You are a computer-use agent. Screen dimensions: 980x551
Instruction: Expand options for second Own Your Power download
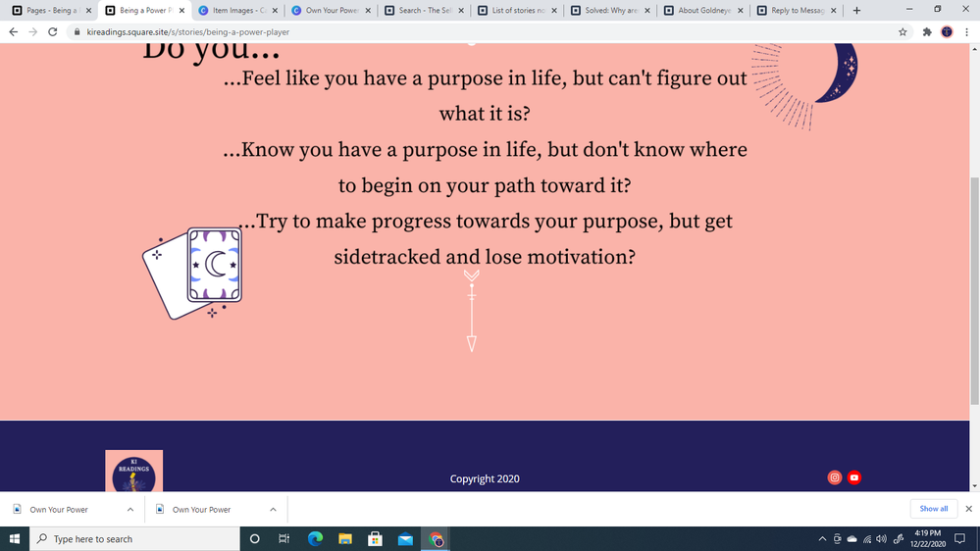(273, 509)
